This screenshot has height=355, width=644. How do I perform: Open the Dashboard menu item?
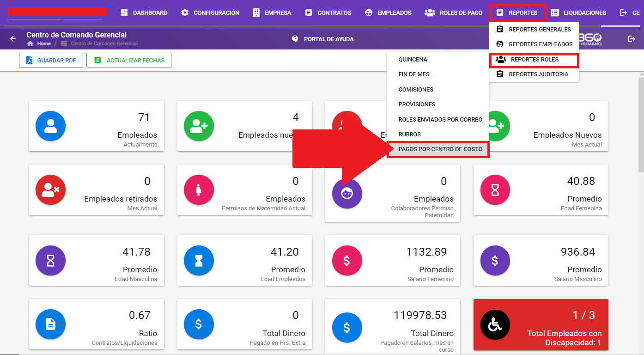[x=144, y=13]
